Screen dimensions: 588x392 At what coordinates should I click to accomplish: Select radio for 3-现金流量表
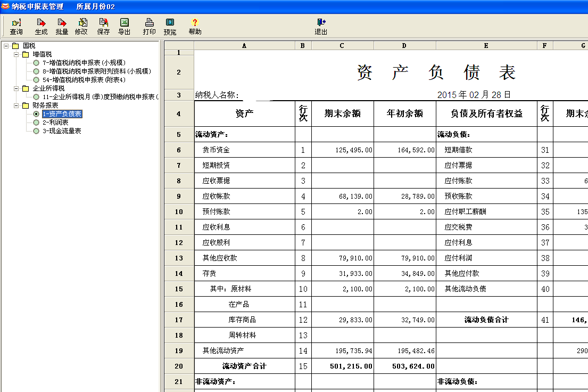point(36,131)
